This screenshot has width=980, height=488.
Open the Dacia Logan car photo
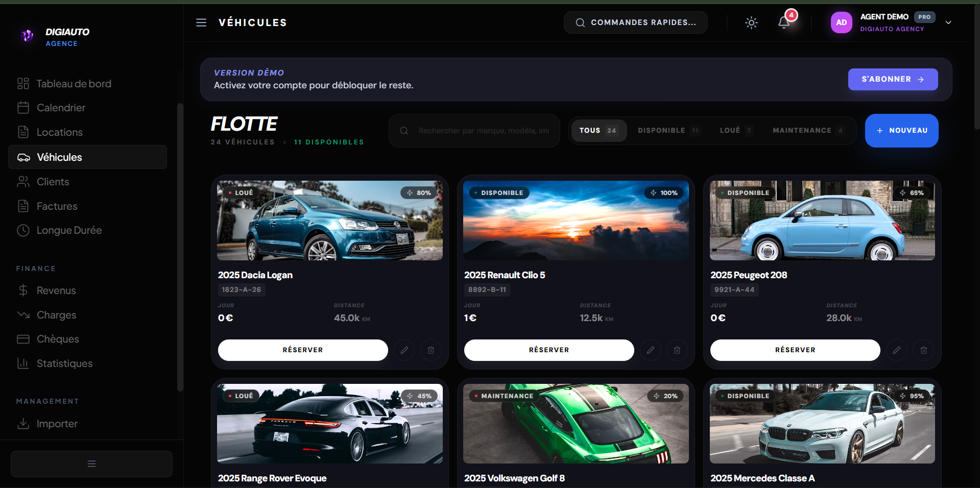point(330,221)
